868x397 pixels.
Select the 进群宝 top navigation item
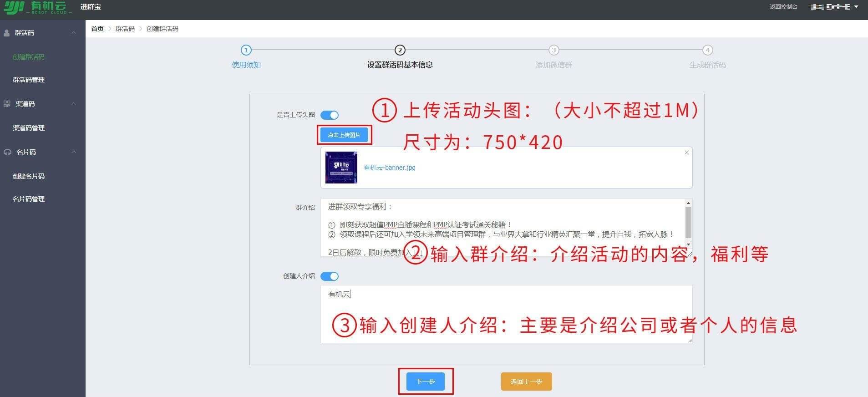click(91, 7)
